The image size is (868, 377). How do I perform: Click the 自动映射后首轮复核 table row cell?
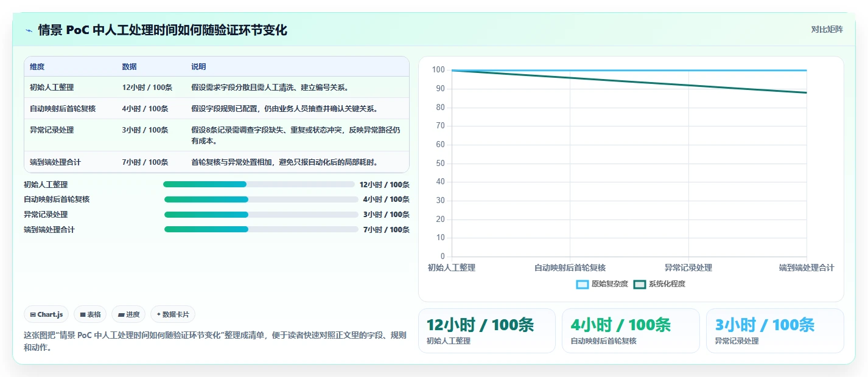pyautogui.click(x=63, y=109)
